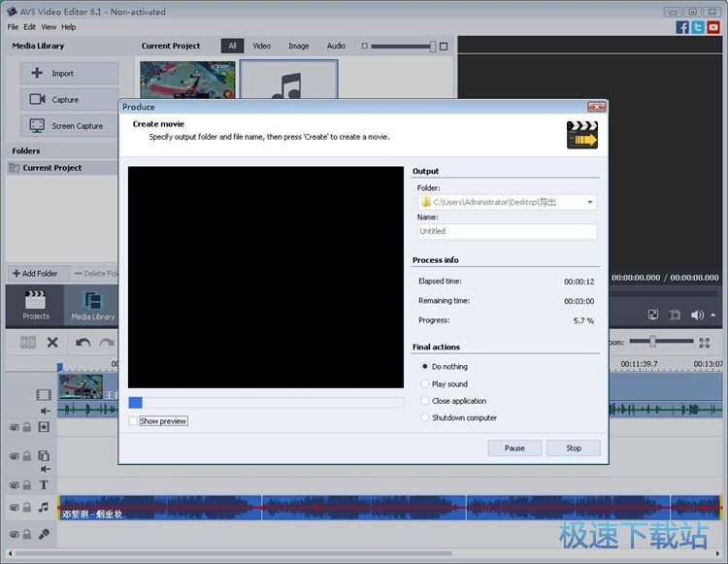Toggle the text track eye visibility
Image resolution: width=728 pixels, height=564 pixels.
coord(15,485)
